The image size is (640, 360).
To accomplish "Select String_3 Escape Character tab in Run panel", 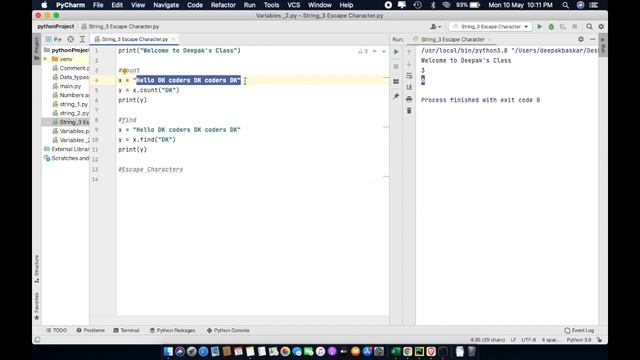I will [x=452, y=39].
